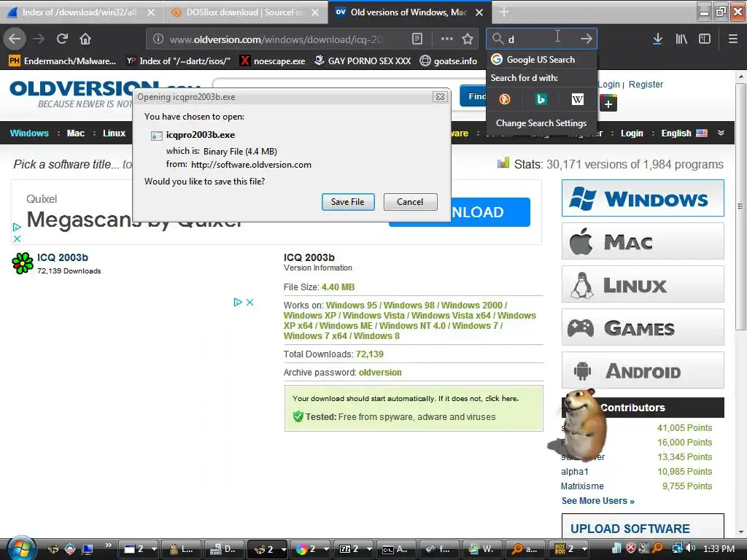The image size is (747, 560).
Task: Show site information for oldversion.com
Action: [158, 39]
